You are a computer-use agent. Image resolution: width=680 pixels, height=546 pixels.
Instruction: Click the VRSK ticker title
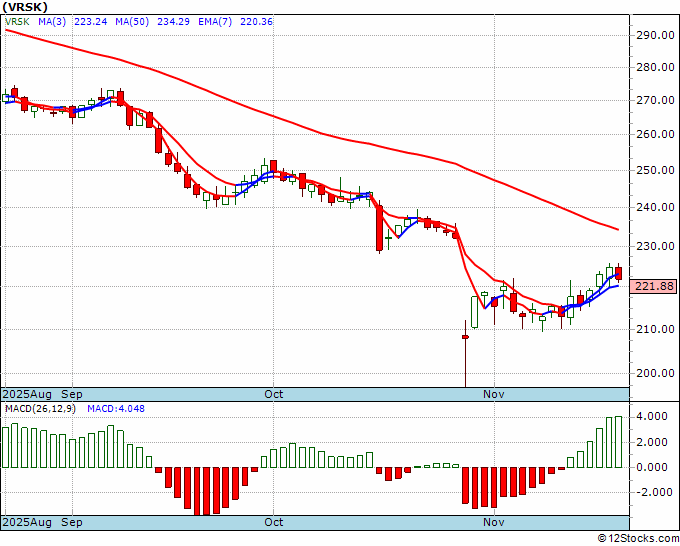coord(25,7)
